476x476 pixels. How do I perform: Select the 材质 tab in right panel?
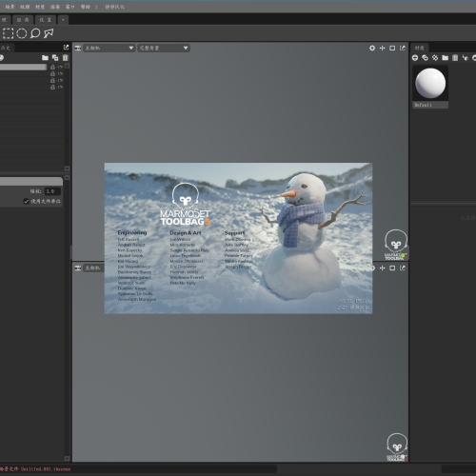click(420, 48)
